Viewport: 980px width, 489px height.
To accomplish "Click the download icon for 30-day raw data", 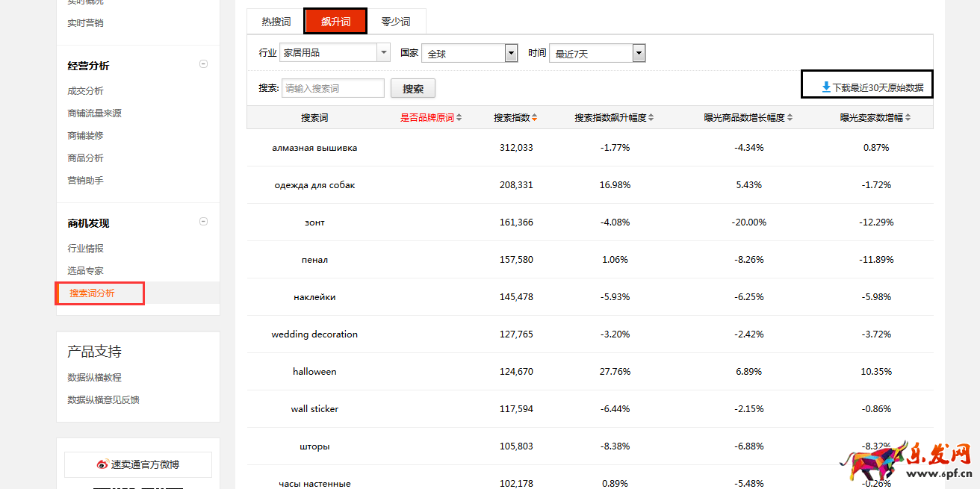I will click(826, 87).
